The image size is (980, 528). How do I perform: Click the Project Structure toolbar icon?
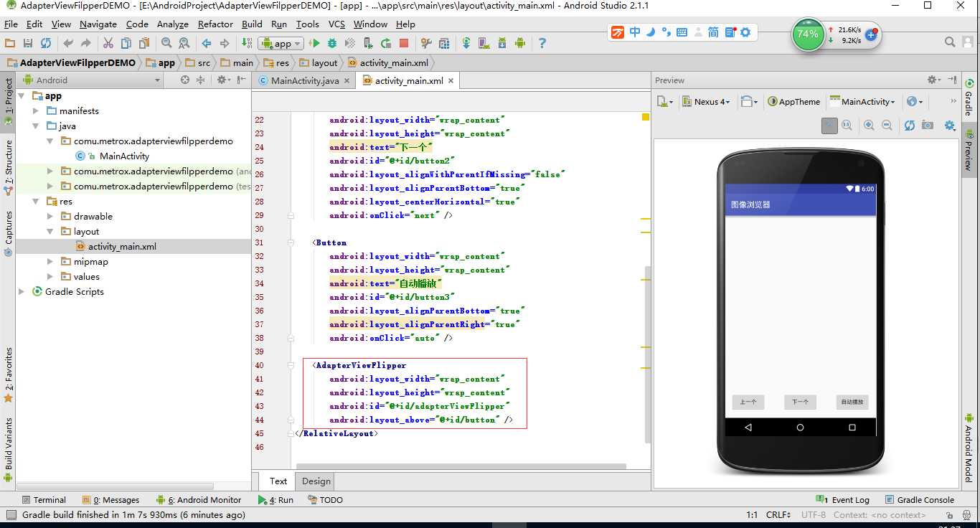click(x=444, y=44)
